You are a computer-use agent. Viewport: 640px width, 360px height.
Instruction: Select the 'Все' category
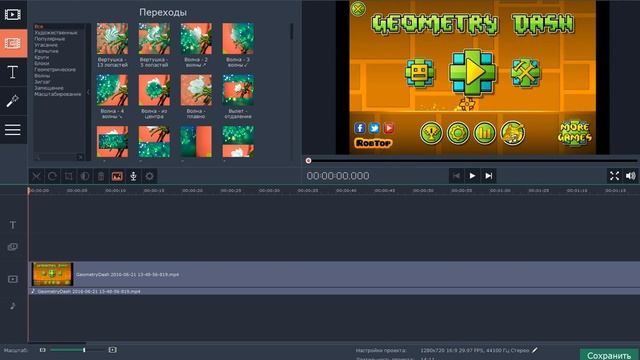[x=38, y=27]
